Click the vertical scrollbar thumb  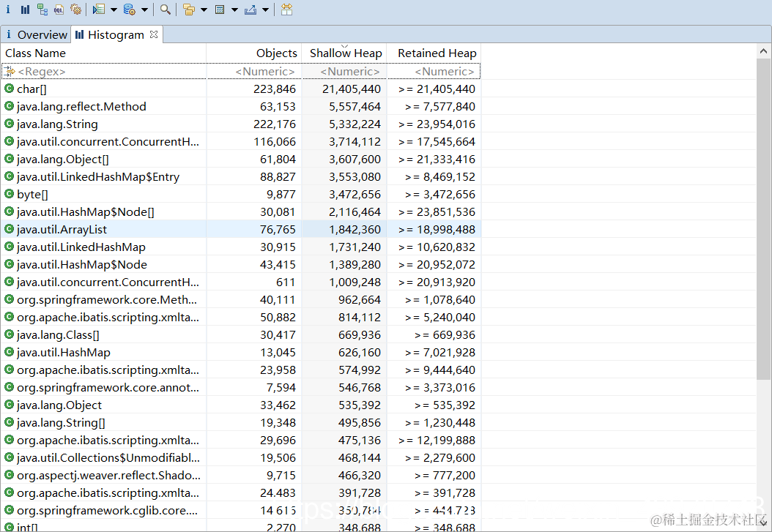pos(764,219)
